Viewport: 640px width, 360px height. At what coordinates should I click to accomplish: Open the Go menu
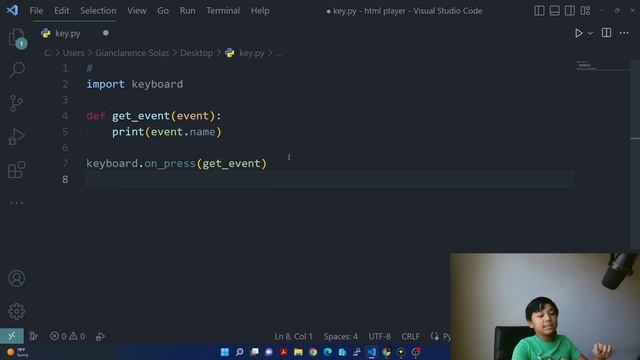(163, 11)
